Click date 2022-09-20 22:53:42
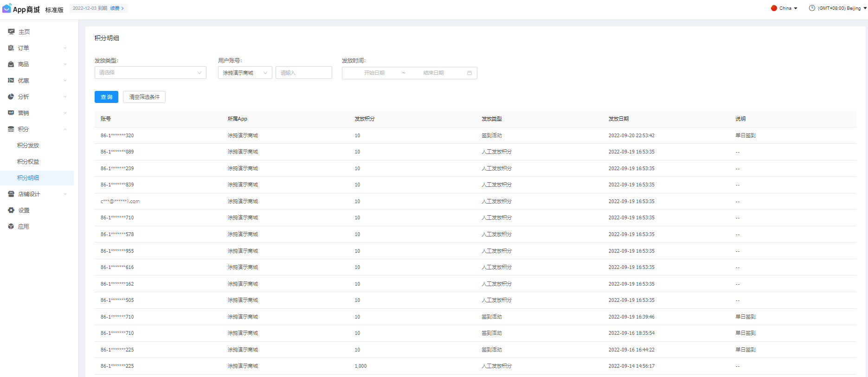Viewport: 868px width, 377px height. [631, 135]
